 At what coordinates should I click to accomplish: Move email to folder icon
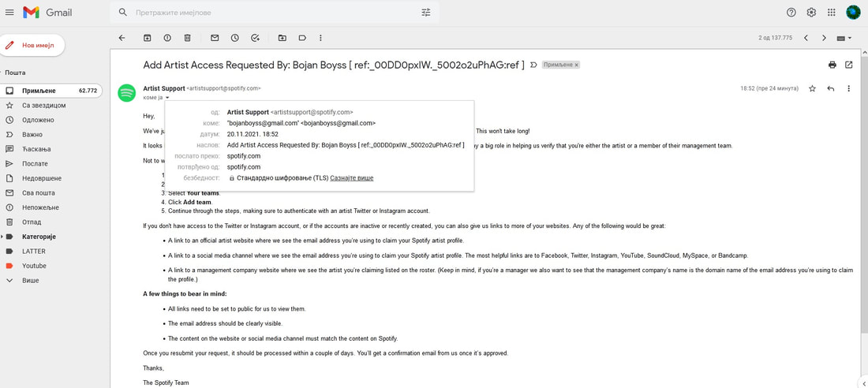tap(282, 38)
